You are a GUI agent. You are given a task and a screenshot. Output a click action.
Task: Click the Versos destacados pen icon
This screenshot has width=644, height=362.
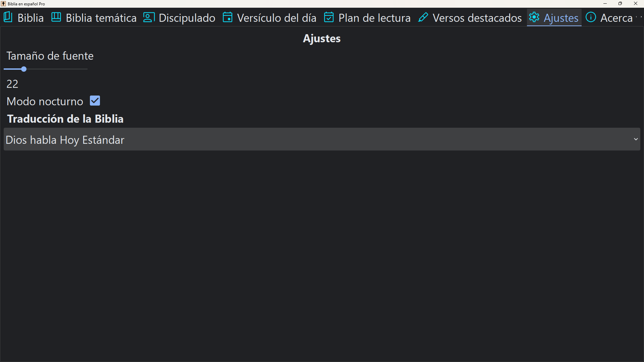pos(423,17)
